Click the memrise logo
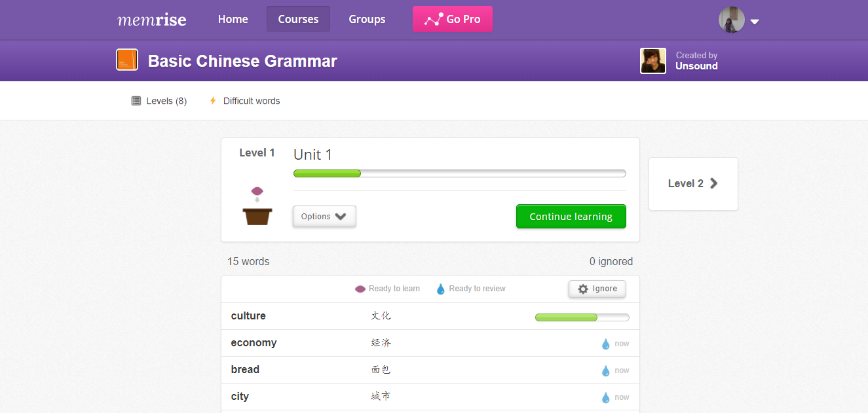The width and height of the screenshot is (868, 413). (152, 19)
